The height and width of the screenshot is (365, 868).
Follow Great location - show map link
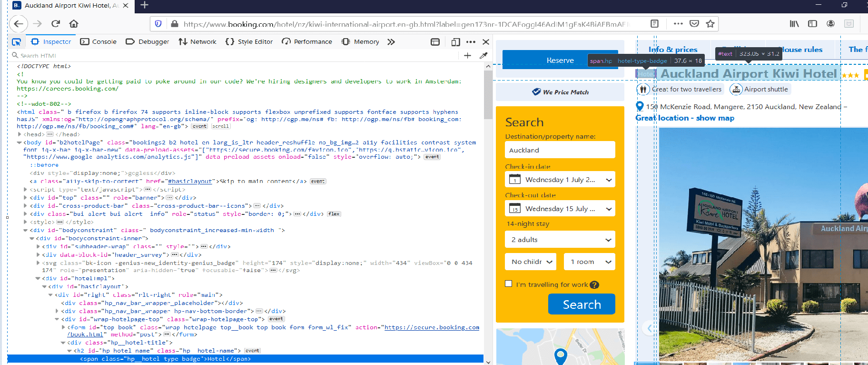click(x=685, y=118)
